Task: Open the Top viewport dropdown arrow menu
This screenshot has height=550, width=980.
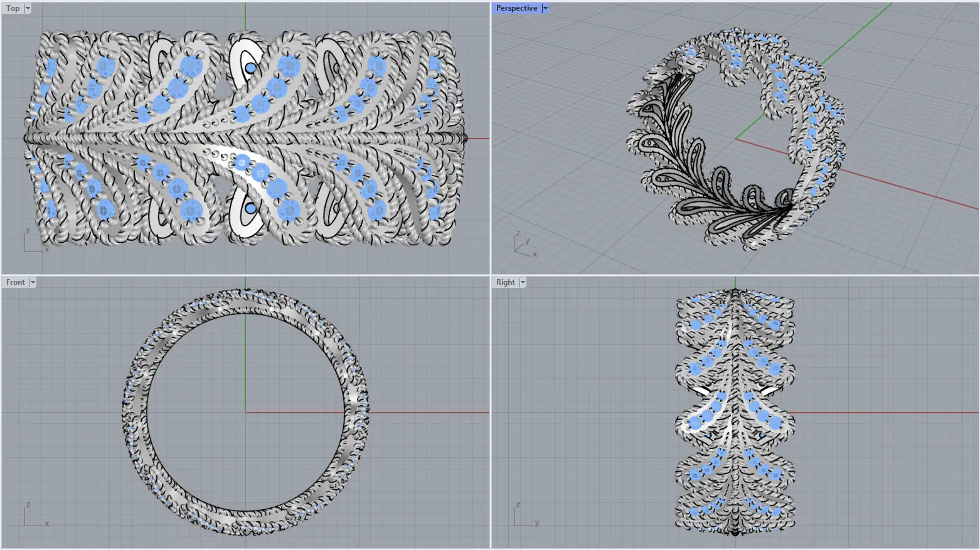Action: (28, 8)
